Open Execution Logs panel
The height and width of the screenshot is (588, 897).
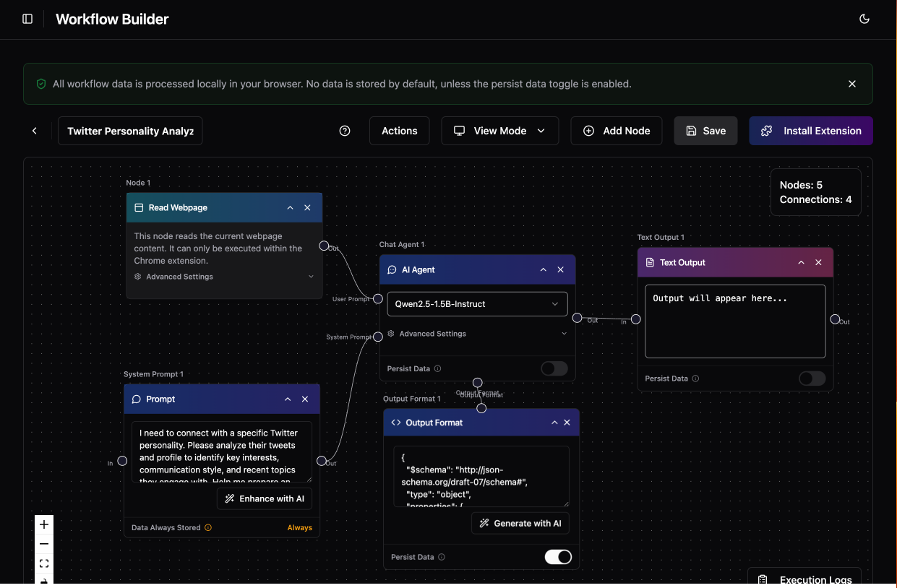coord(804,579)
